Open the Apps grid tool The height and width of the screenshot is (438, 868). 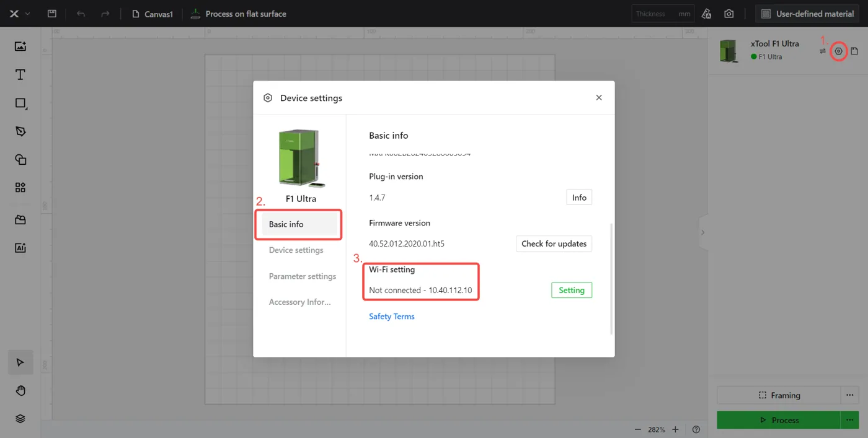20,187
